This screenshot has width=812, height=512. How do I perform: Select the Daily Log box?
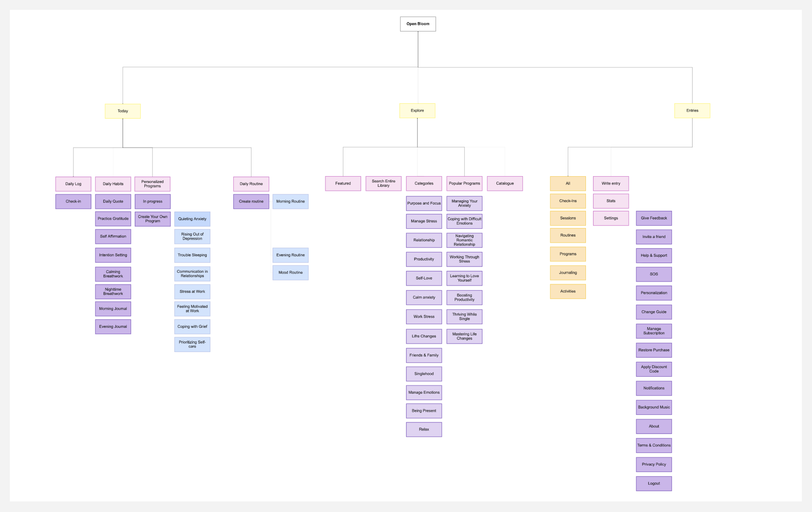click(73, 184)
